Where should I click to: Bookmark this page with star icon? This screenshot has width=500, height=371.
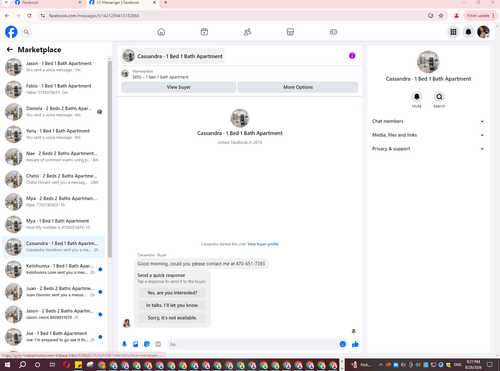[441, 16]
